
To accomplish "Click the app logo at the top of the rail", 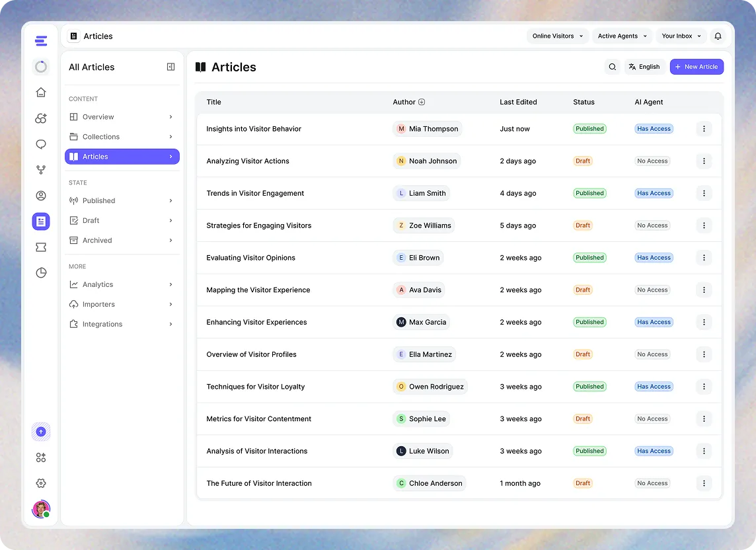I will [x=41, y=41].
